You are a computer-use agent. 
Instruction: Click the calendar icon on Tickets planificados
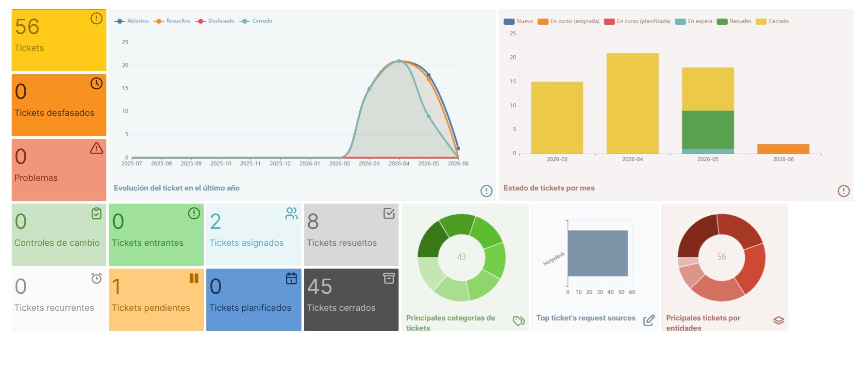(x=291, y=278)
